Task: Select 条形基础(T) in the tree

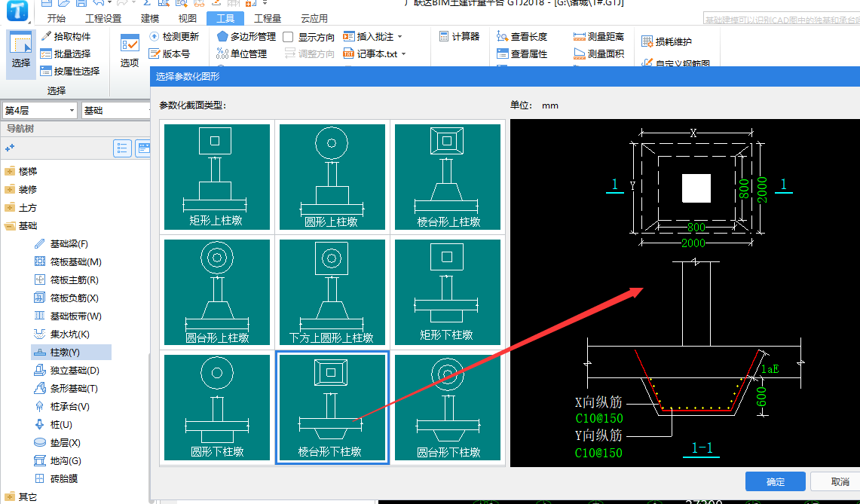Action: (66, 388)
